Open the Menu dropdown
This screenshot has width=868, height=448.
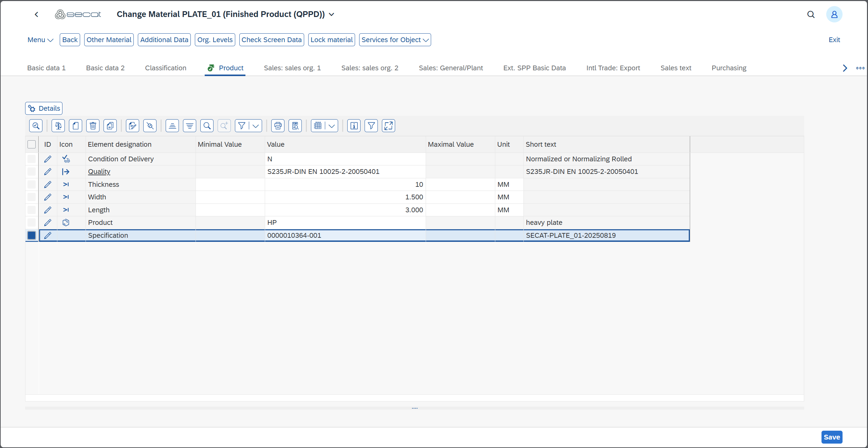coord(40,40)
